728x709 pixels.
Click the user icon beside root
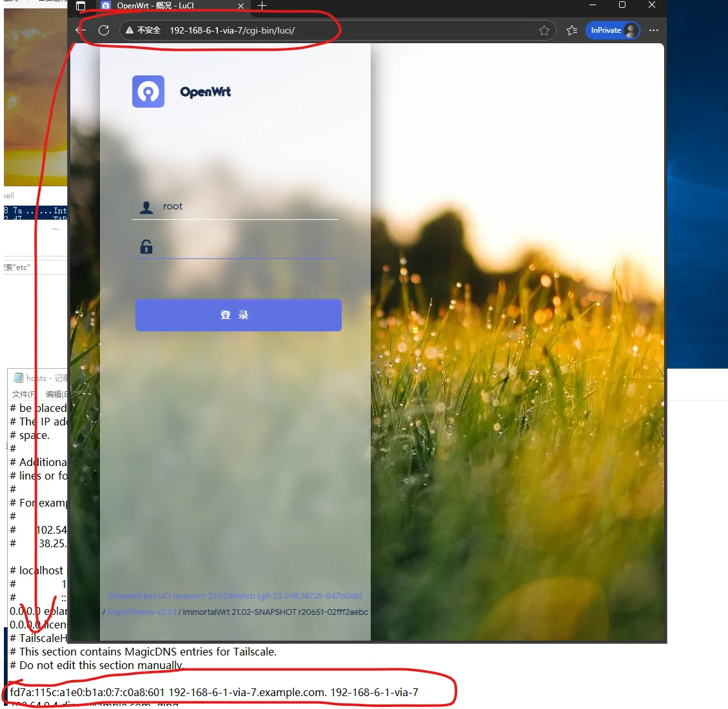(x=146, y=207)
